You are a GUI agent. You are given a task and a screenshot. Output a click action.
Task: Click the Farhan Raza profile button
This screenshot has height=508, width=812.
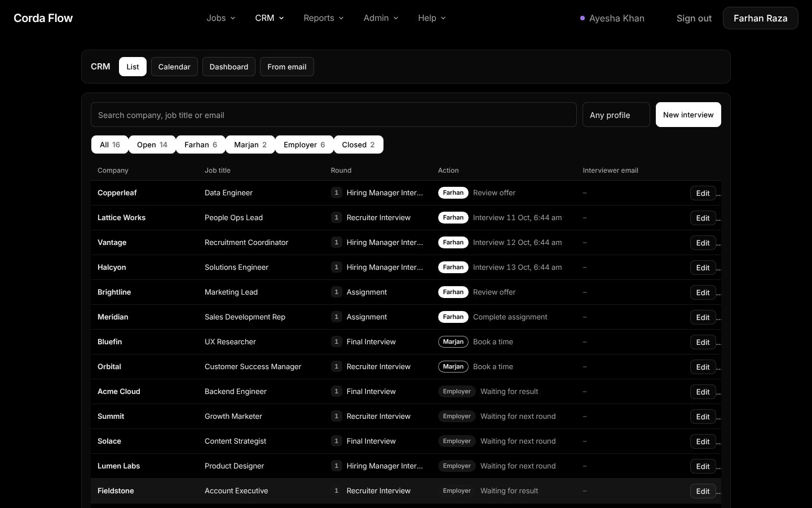760,18
